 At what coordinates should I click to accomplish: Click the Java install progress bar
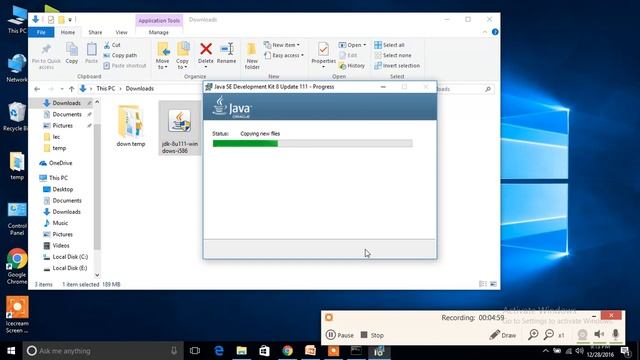tap(312, 143)
